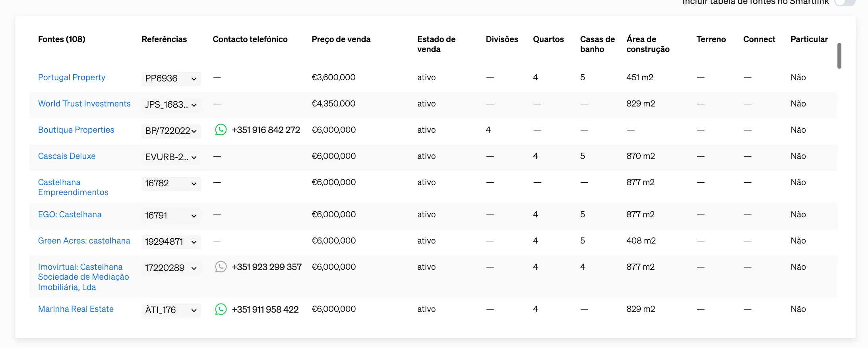The image size is (868, 348).
Task: Open Imovirtual: Castelhana Sociedade de Mediação link
Action: 83,277
